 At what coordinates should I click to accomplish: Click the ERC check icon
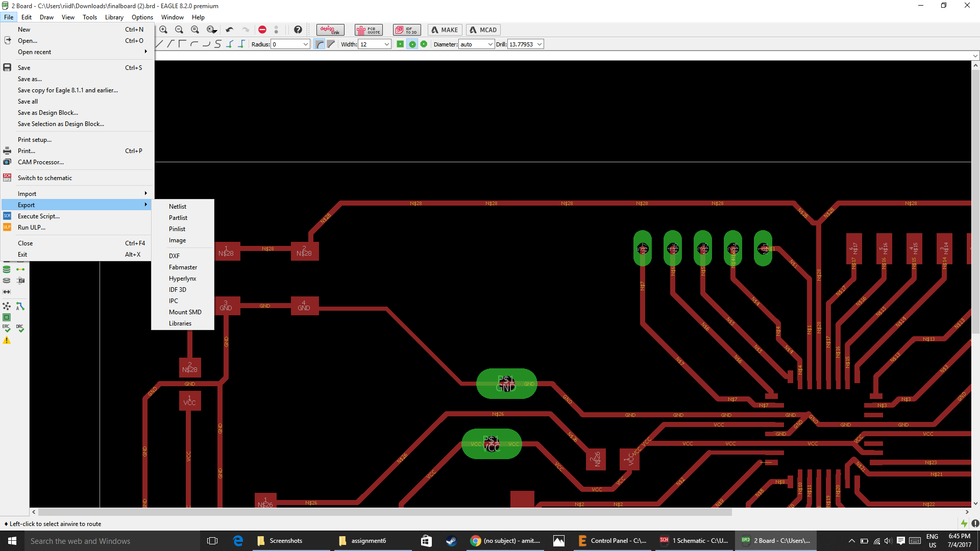(x=7, y=328)
